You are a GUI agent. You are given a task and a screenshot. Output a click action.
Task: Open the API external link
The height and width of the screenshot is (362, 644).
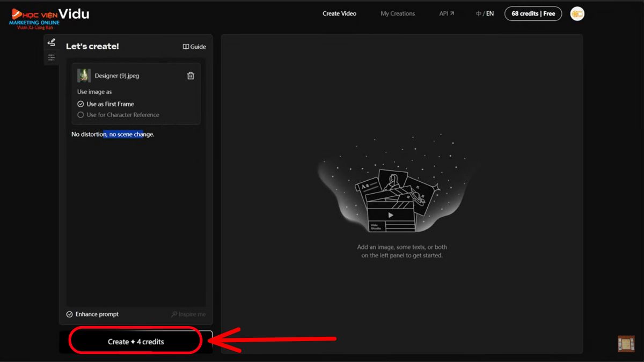(447, 13)
